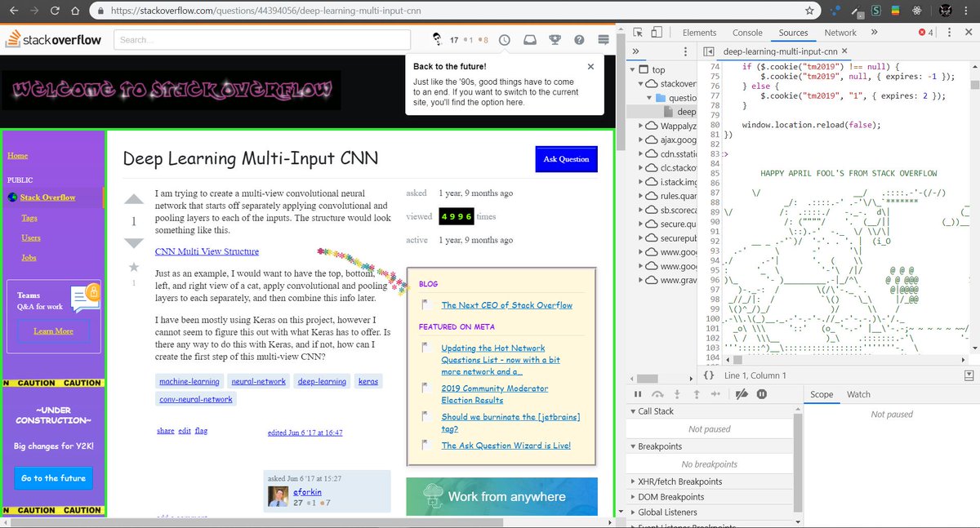The width and height of the screenshot is (980, 528).
Task: Open the Learn More teams link
Action: click(53, 331)
